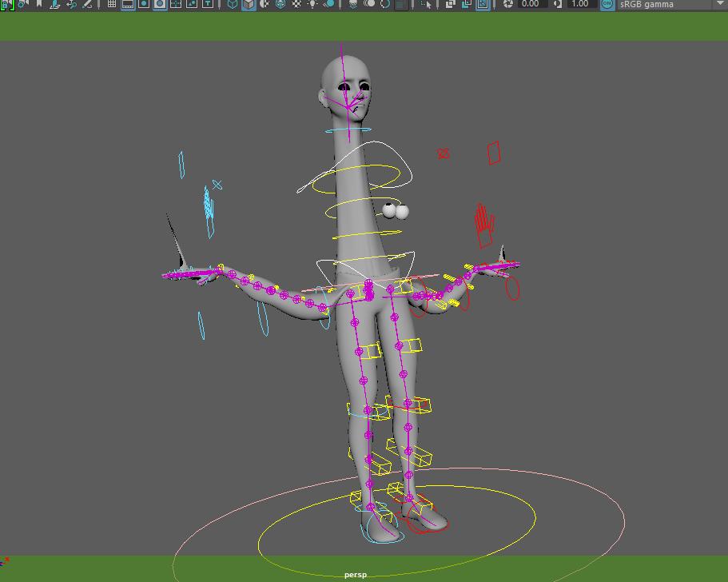Toggle the view transform on button
728x582 pixels.
[607, 4]
